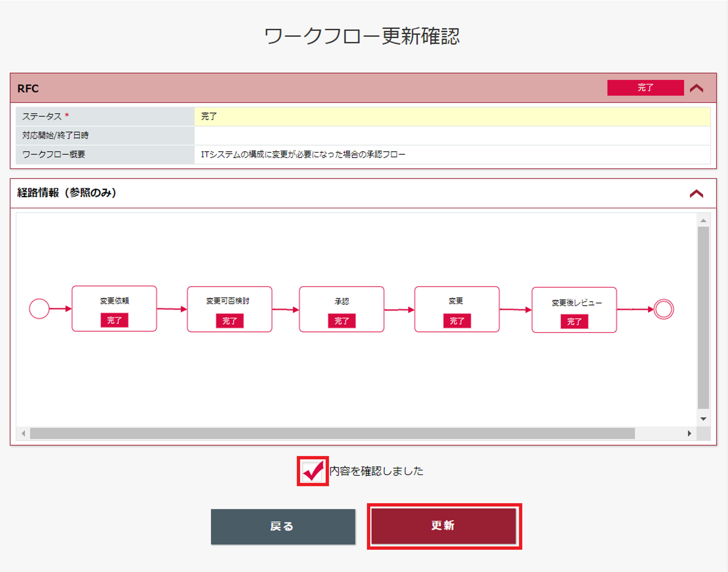The width and height of the screenshot is (728, 572).
Task: Click the horizontal scrollbar of the diagram
Action: click(332, 433)
